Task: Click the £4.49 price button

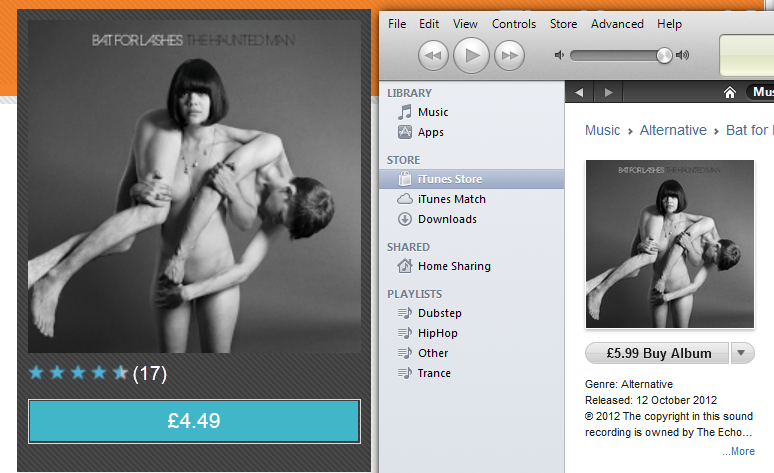Action: (194, 421)
